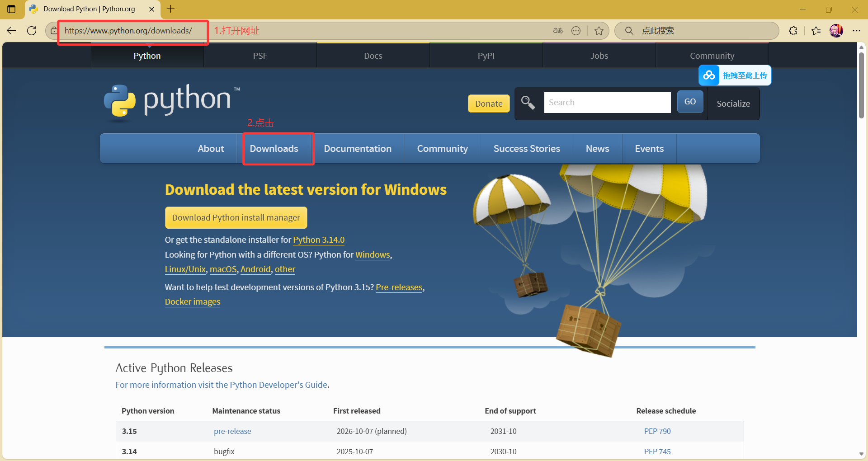Click the browser back arrow

[11, 31]
